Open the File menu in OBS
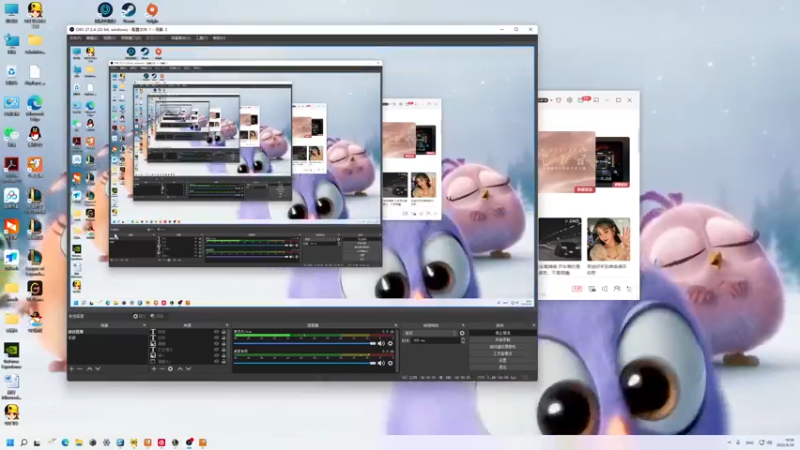800x450 pixels. tap(75, 38)
